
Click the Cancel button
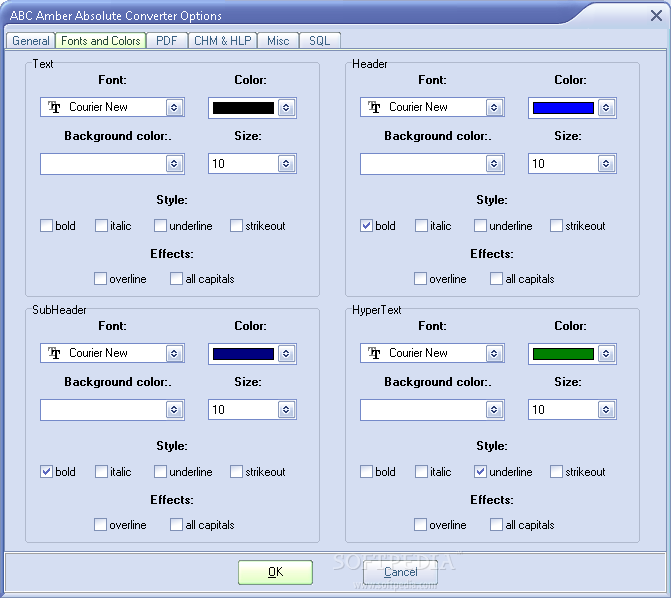coord(401,572)
